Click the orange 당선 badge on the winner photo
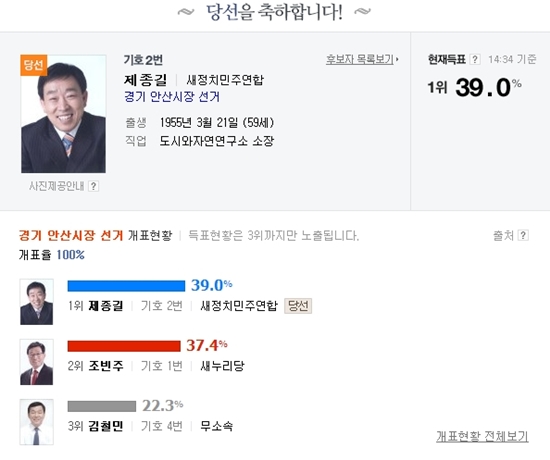550x460 pixels. pos(33,65)
